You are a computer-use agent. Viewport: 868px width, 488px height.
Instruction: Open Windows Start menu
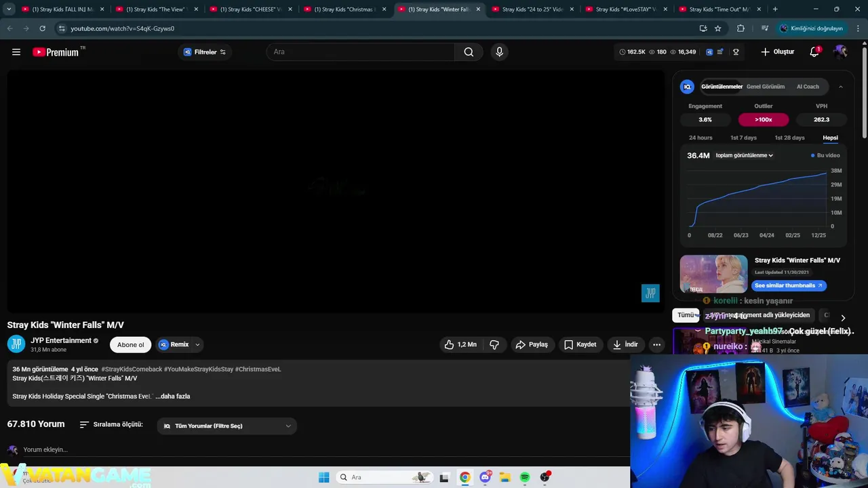[323, 477]
